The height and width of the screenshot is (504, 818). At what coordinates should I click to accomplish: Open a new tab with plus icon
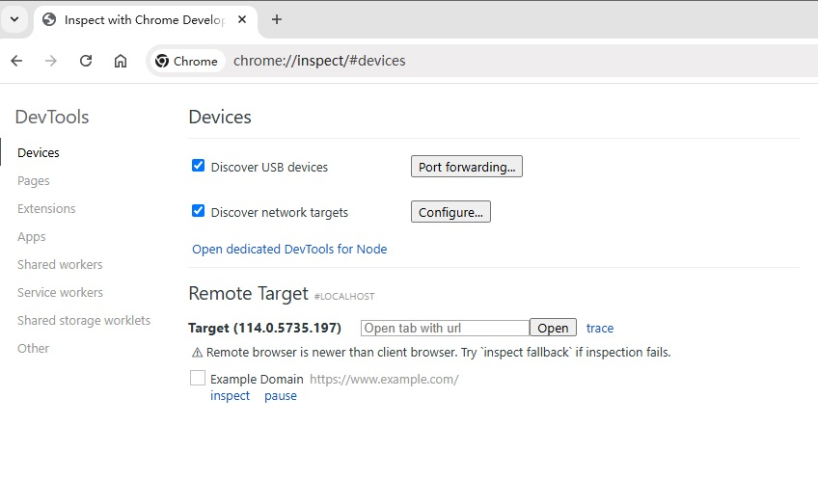coord(277,20)
